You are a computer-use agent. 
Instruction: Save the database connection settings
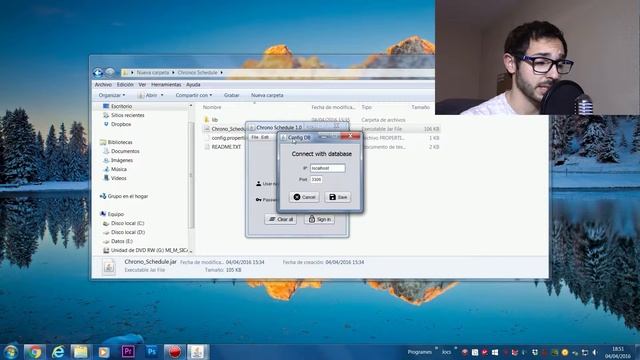tap(338, 197)
